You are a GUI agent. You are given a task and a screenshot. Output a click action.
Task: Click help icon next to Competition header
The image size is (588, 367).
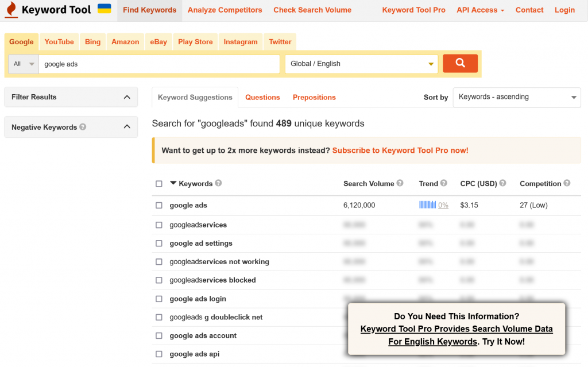coord(567,183)
